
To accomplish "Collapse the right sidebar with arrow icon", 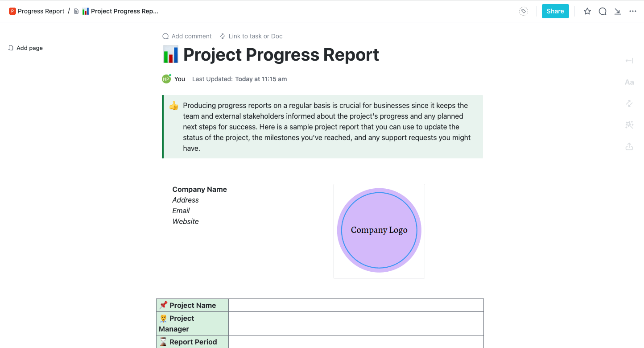I will point(629,61).
